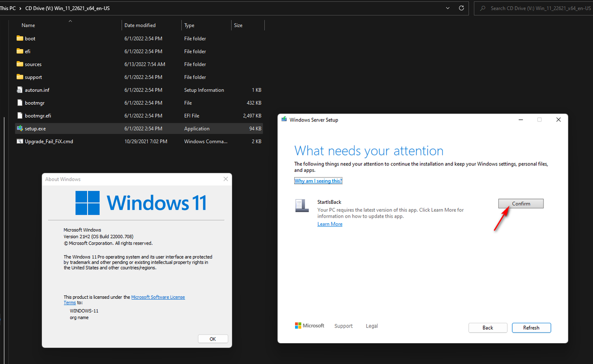The width and height of the screenshot is (593, 364).
Task: Open the 'Why am I seeing this?' link
Action: 318,181
